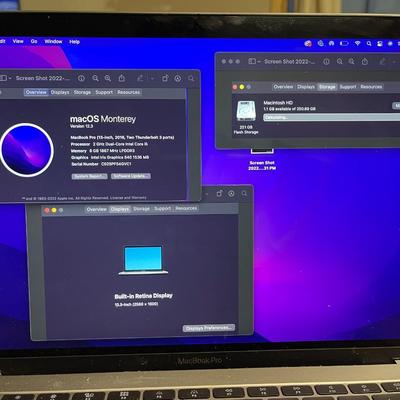Click Overview Preview window title "Screen Shot 2022"
Screen dimensions: 400x400
pyautogui.click(x=43, y=78)
